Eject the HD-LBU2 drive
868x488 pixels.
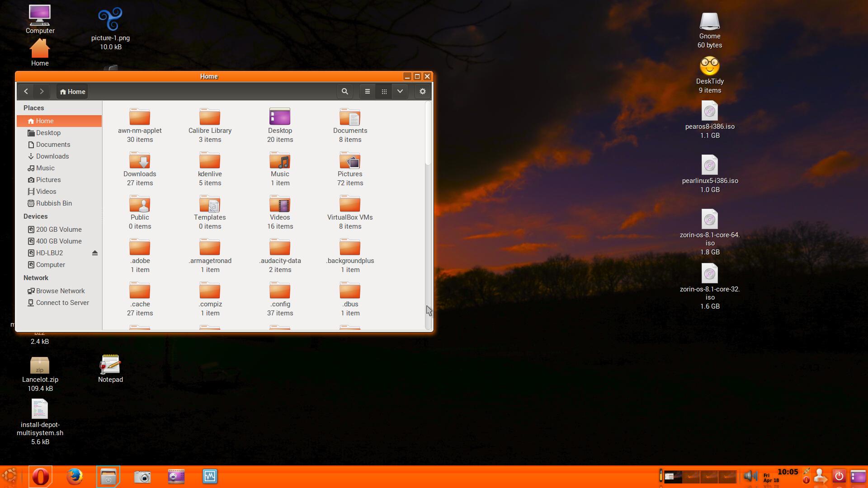pos(95,253)
